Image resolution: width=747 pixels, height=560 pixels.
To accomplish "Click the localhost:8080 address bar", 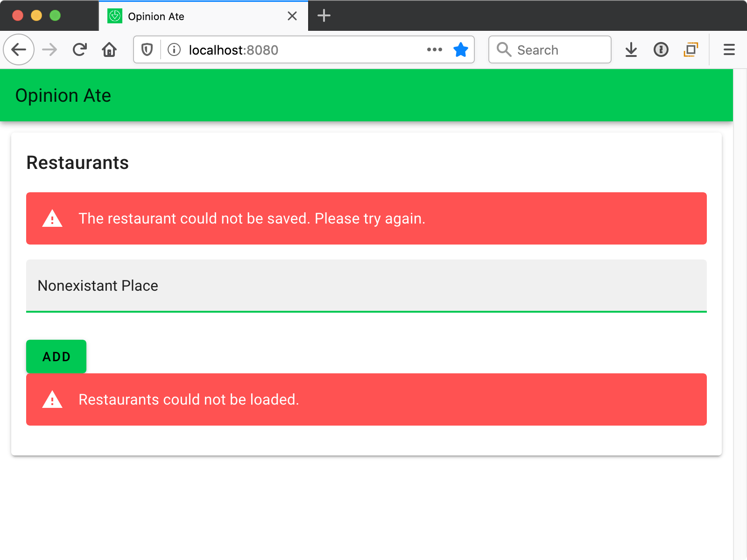I will tap(303, 49).
